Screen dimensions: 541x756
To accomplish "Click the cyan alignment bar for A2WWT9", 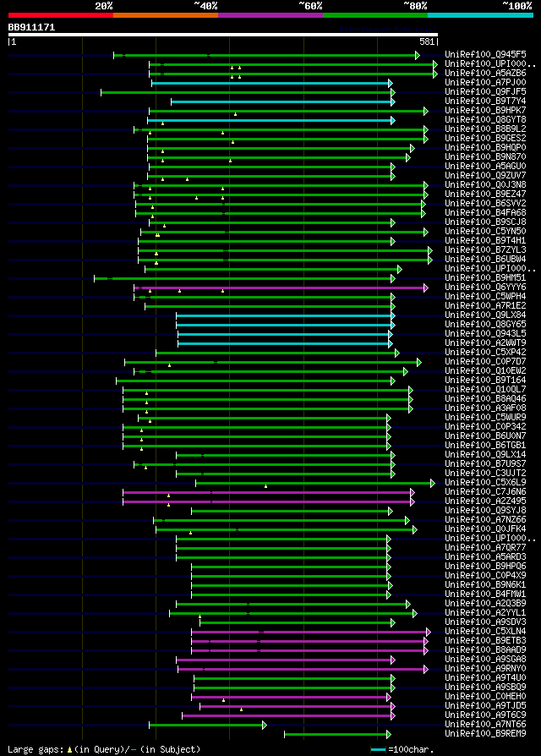I will click(x=285, y=344).
